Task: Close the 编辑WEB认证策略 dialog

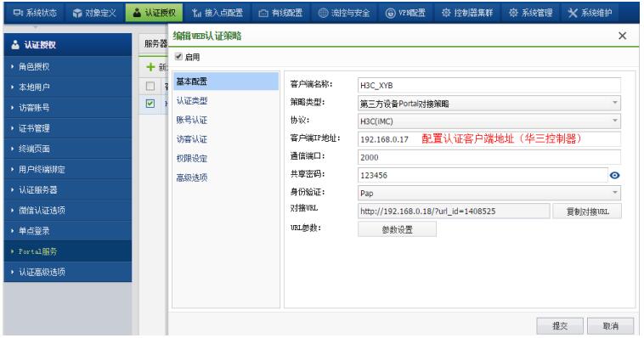Action: pos(622,36)
